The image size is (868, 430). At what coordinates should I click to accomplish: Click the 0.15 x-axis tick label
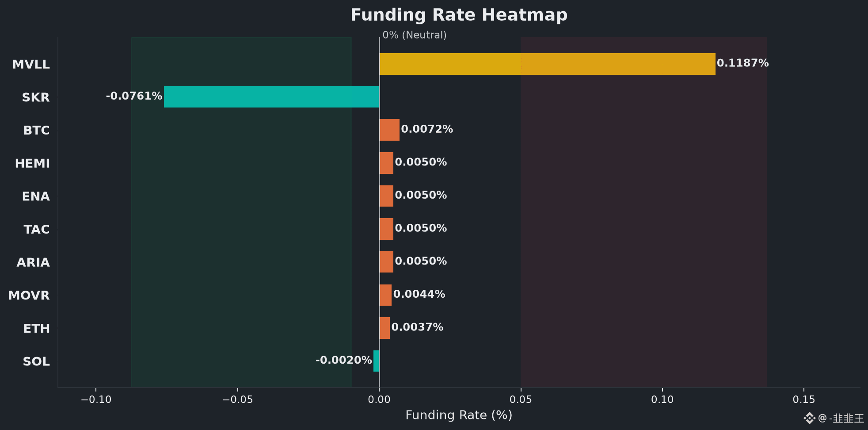(x=803, y=400)
